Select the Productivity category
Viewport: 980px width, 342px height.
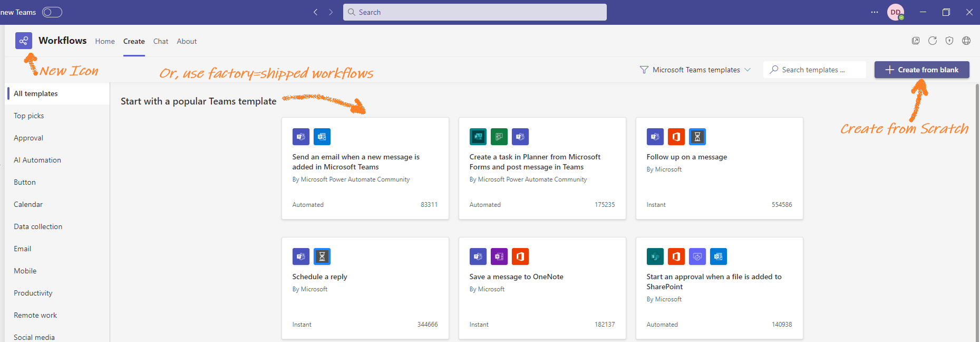57,293
